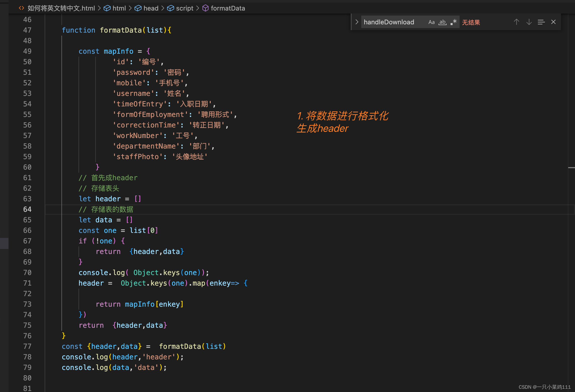Toggle the Find in Selection icon
This screenshot has width=575, height=392.
click(541, 22)
